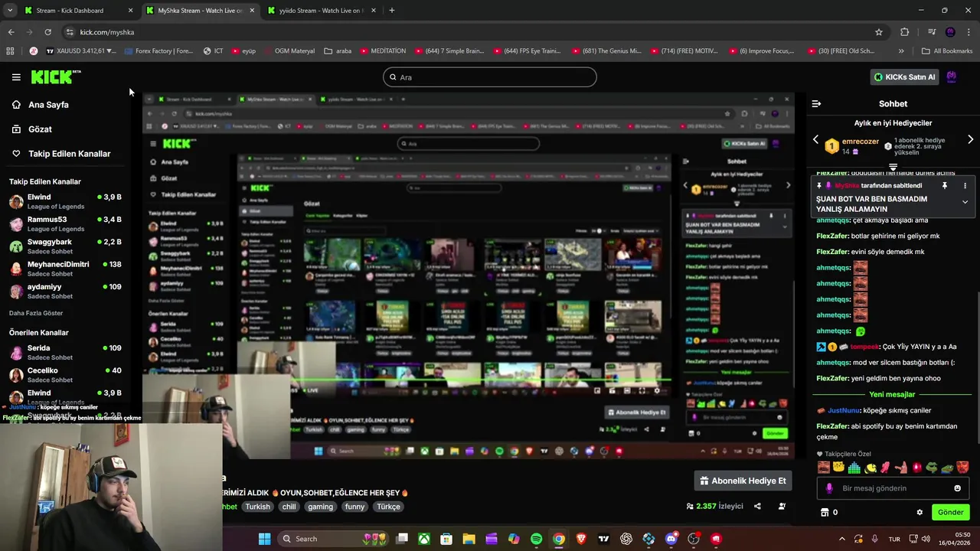Click the share stream icon
Screen dimensions: 980x551
757,506
